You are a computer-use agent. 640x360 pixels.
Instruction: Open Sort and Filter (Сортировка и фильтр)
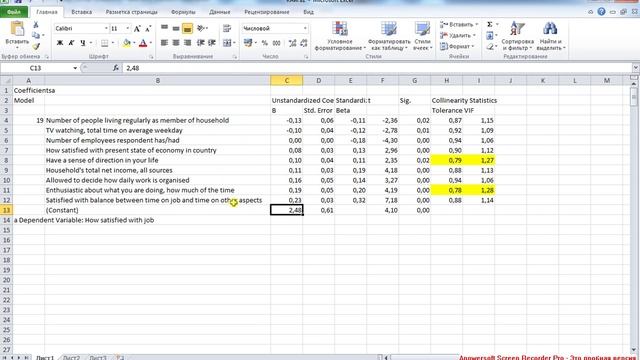(518, 36)
